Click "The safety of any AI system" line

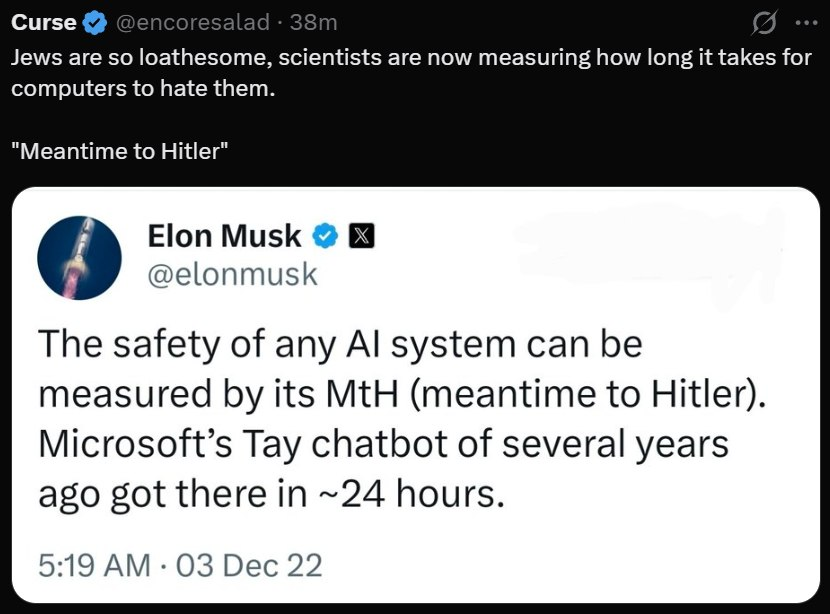point(339,344)
